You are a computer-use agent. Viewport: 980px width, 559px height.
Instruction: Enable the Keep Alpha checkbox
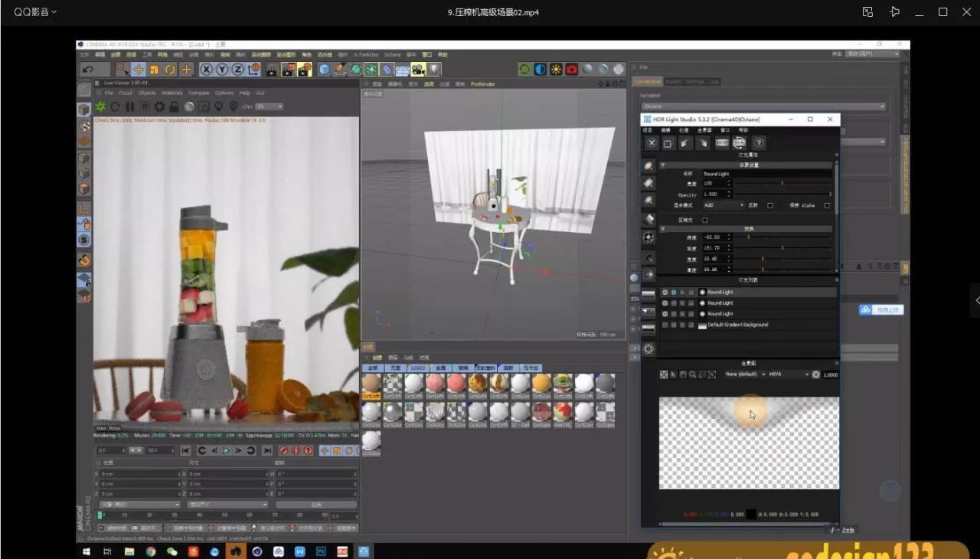(x=827, y=205)
